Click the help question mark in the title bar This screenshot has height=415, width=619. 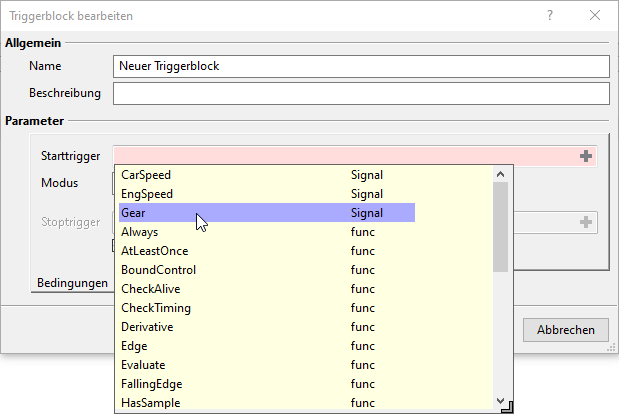pos(550,15)
